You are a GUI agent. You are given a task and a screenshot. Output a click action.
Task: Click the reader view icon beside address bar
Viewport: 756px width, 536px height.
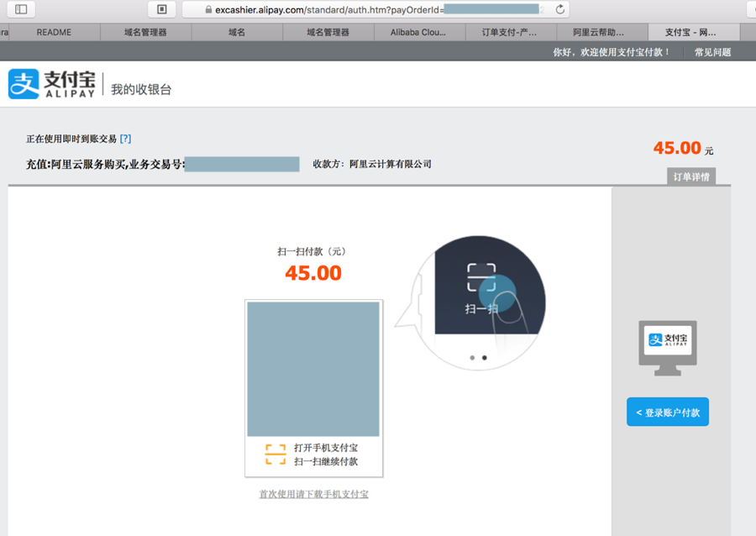coord(162,9)
